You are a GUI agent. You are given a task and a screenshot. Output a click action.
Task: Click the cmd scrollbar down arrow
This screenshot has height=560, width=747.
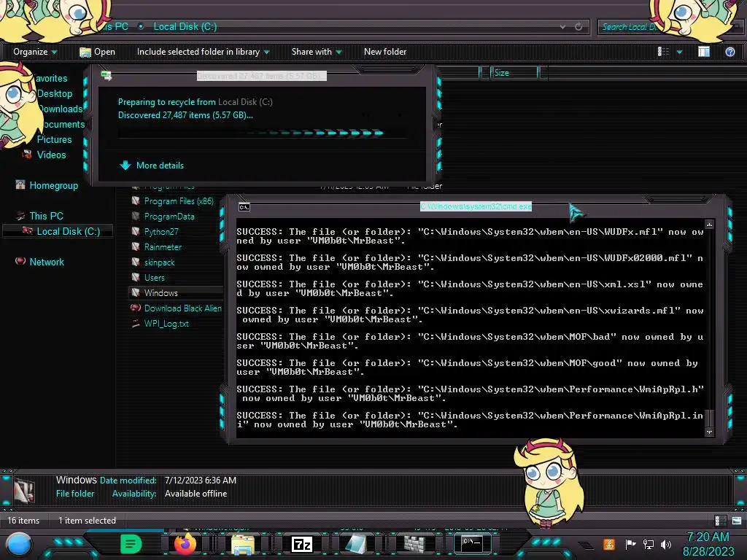(x=709, y=432)
